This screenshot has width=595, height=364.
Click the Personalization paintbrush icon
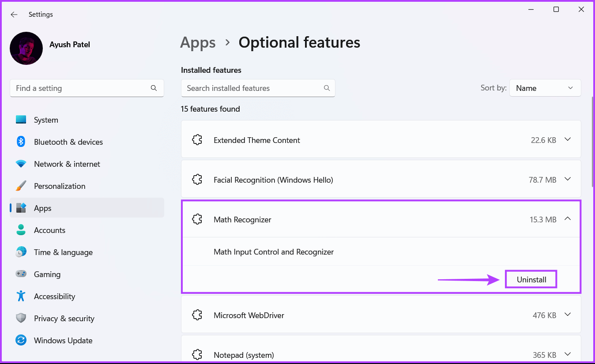click(21, 186)
